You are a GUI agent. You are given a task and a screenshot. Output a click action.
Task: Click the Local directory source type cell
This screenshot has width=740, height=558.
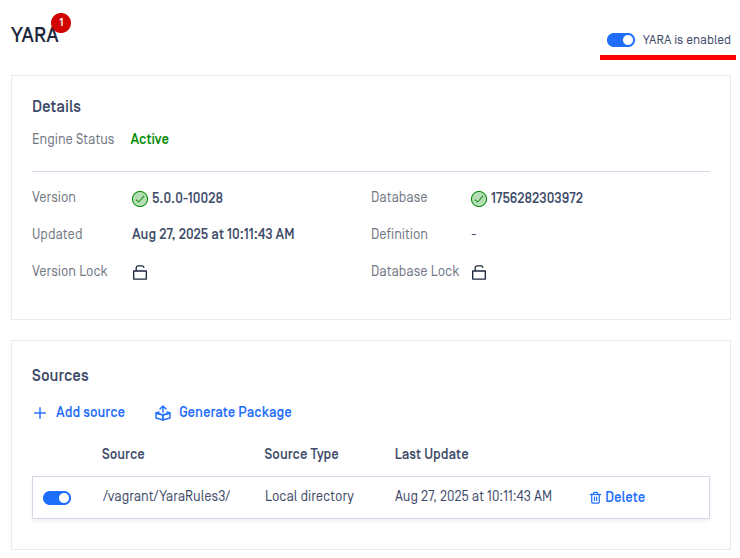309,496
